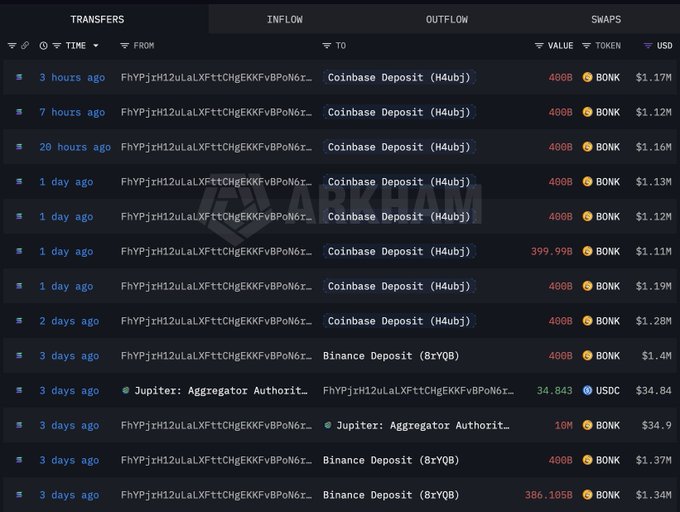This screenshot has width=680, height=512.
Task: Click the $1.11M USD amount
Action: (654, 251)
